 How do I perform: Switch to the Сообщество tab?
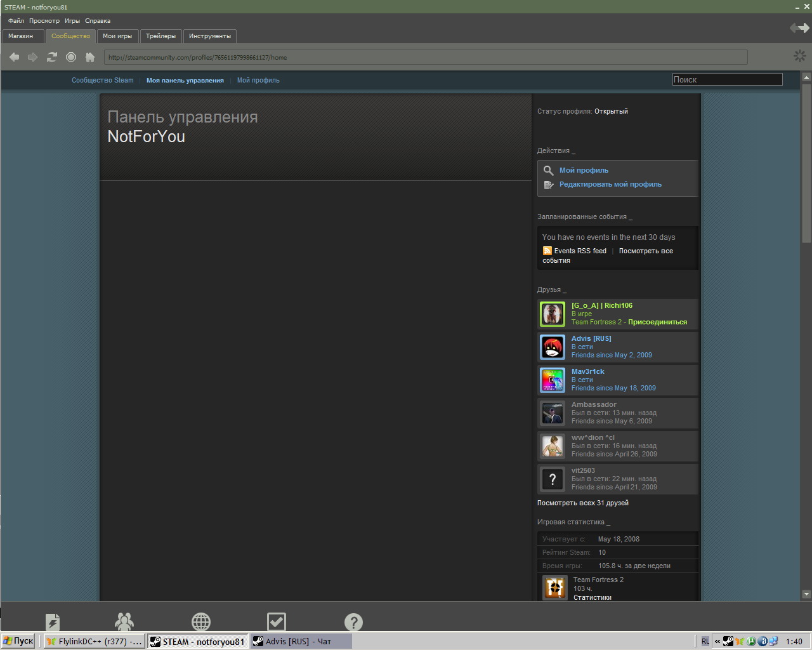point(70,36)
